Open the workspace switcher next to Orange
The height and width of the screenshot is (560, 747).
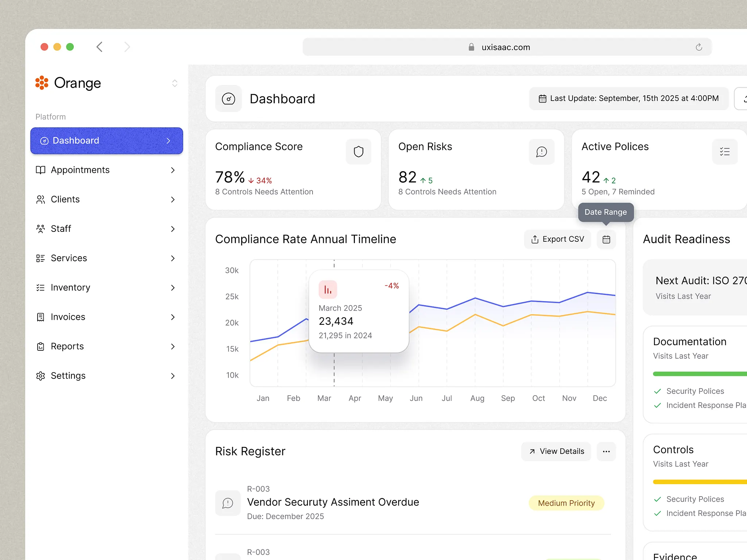click(175, 83)
